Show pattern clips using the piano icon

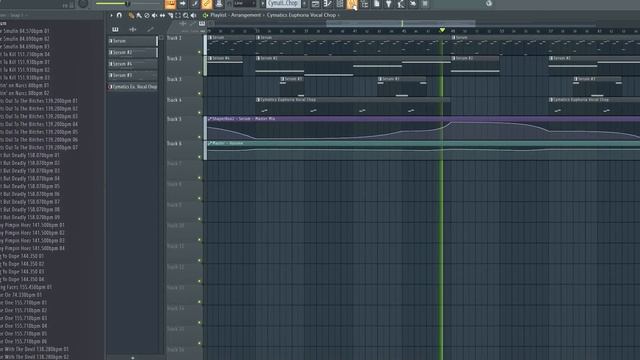pyautogui.click(x=116, y=29)
